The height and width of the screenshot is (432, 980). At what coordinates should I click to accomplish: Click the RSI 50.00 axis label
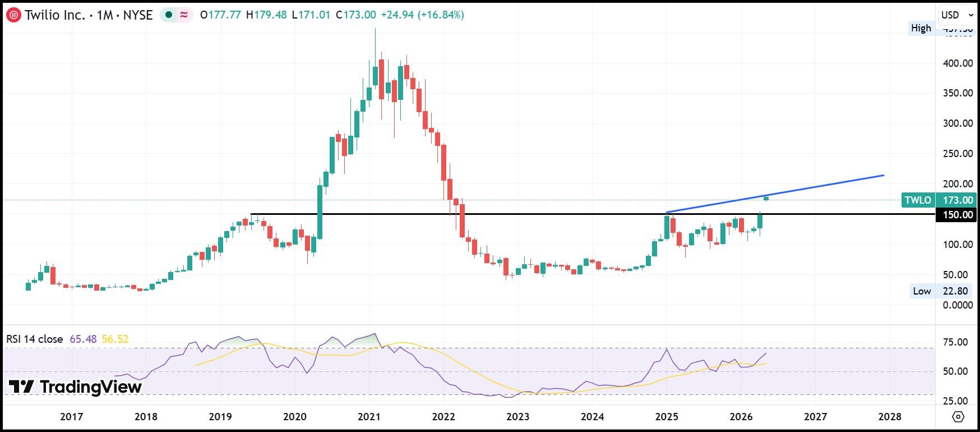955,371
